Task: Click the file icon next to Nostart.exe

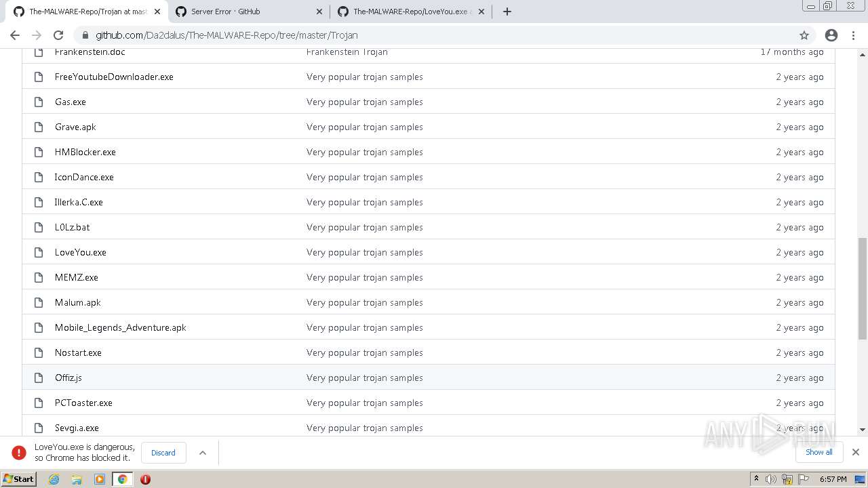Action: point(39,352)
